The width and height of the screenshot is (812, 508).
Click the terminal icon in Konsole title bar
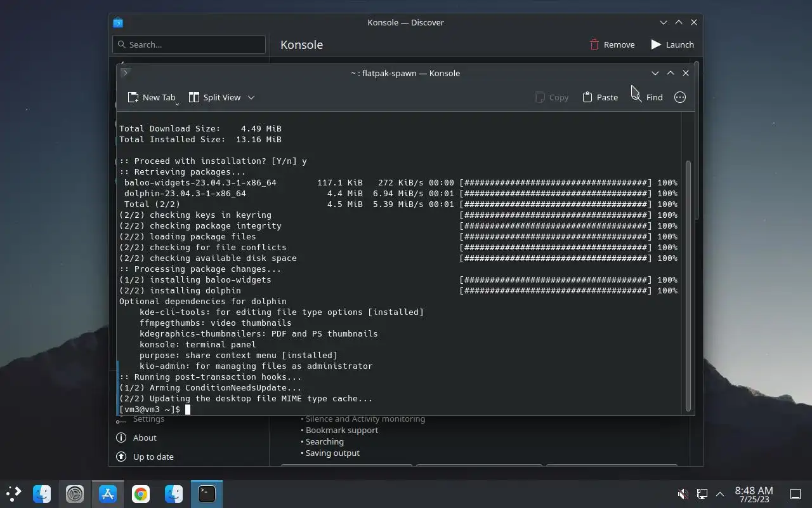[x=125, y=72]
